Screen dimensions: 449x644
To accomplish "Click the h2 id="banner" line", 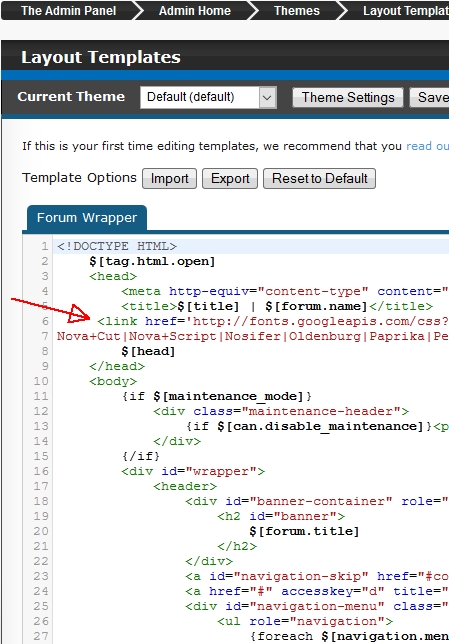I will click(281, 516).
